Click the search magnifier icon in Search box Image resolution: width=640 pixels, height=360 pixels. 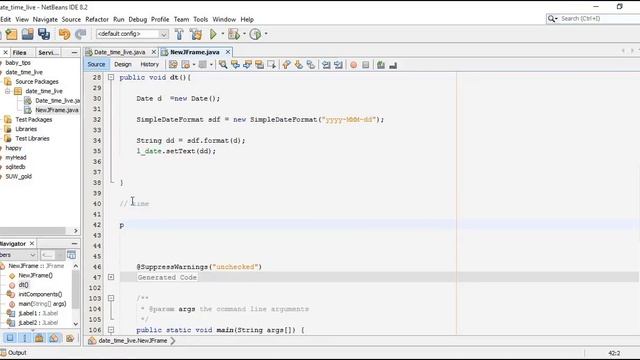552,19
